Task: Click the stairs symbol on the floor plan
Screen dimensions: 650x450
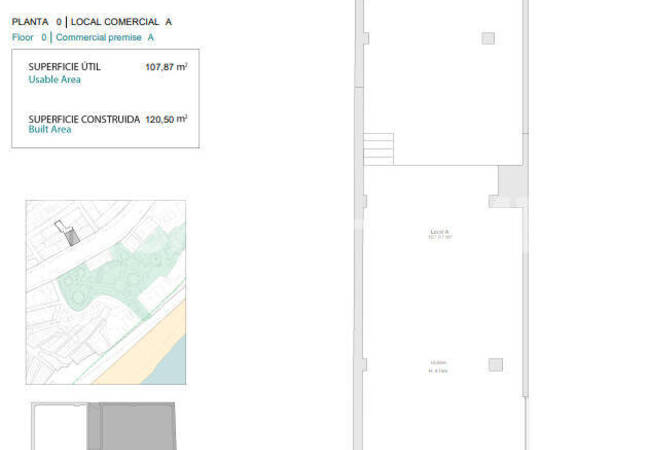Action: point(378,149)
